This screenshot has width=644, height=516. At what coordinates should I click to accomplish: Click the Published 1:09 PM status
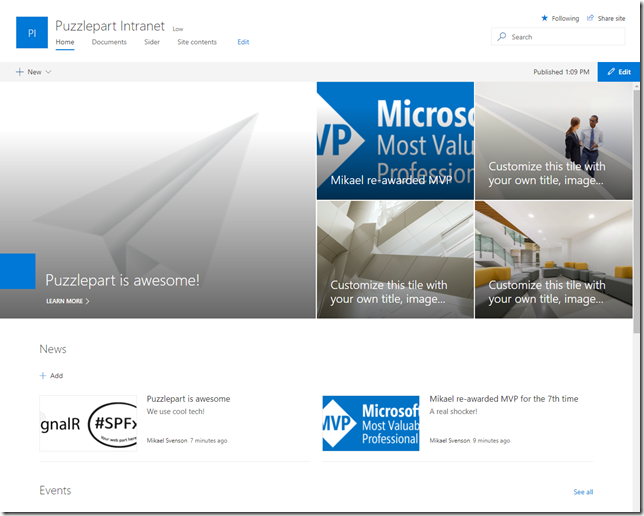[x=561, y=72]
